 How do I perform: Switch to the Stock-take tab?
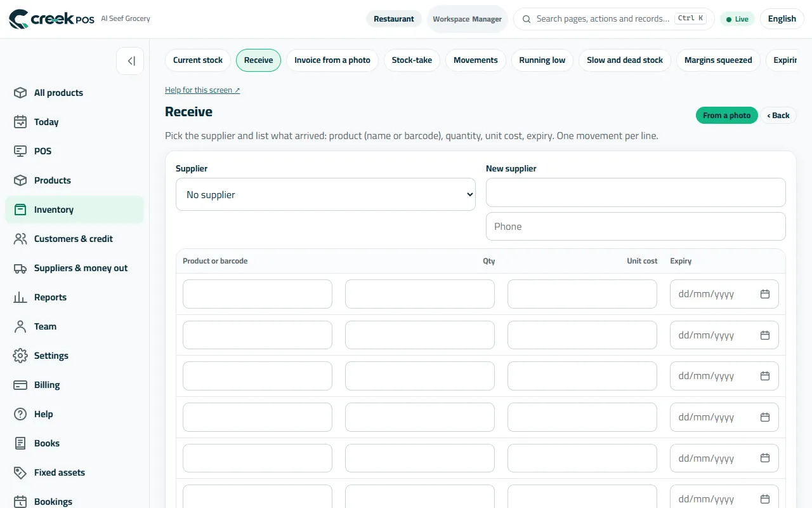pos(412,60)
